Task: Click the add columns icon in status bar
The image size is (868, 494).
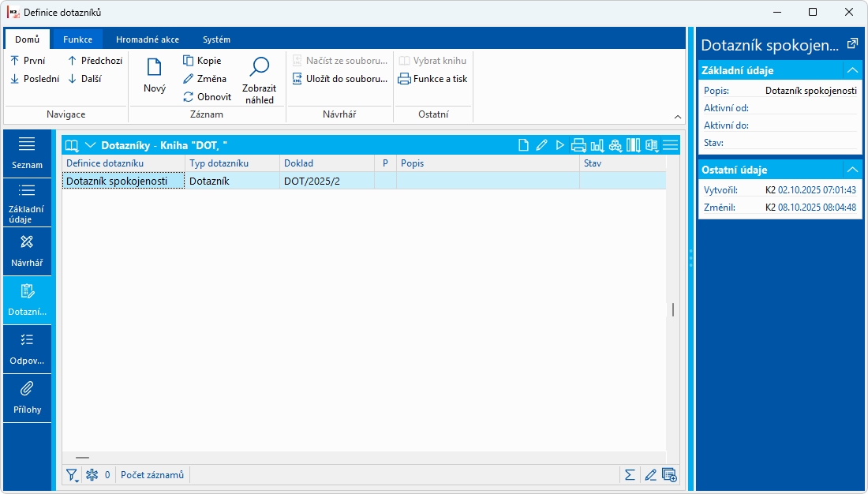Action: tap(669, 474)
